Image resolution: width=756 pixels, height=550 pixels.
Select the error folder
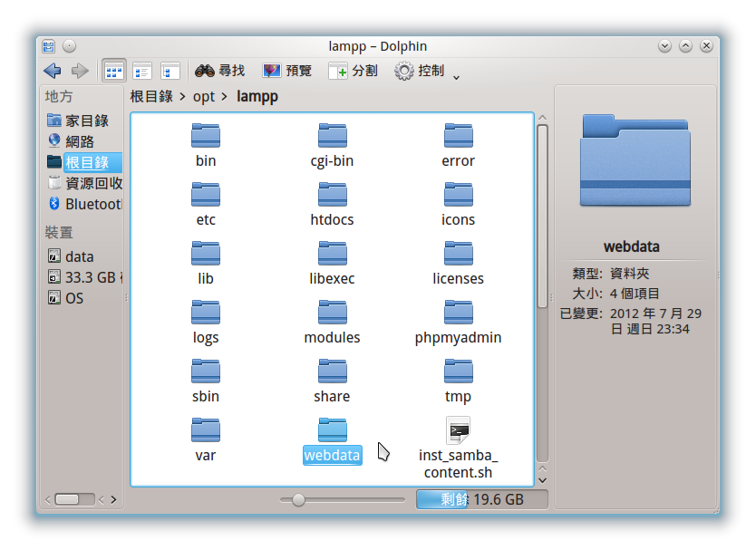[x=458, y=145]
